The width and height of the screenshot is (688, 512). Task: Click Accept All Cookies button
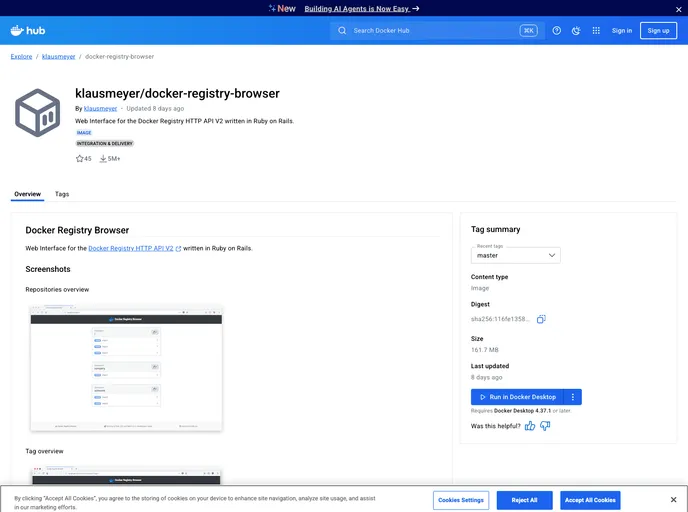tap(590, 500)
